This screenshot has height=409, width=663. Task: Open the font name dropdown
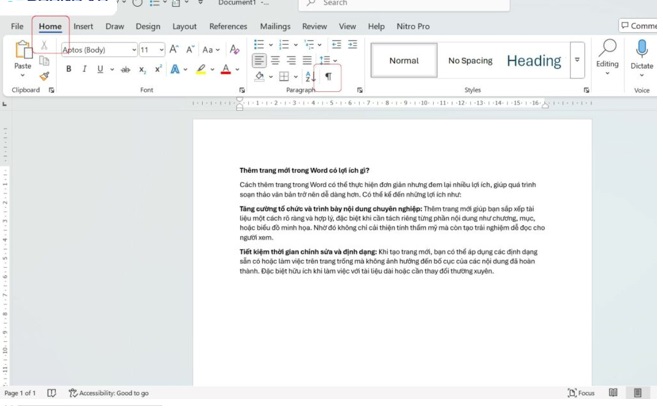[x=134, y=50]
